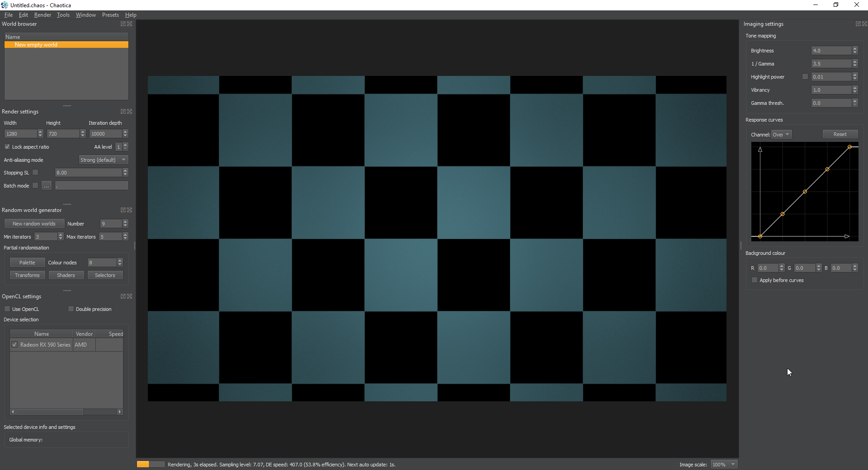
Task: Open Image scale dropdown
Action: pyautogui.click(x=724, y=465)
